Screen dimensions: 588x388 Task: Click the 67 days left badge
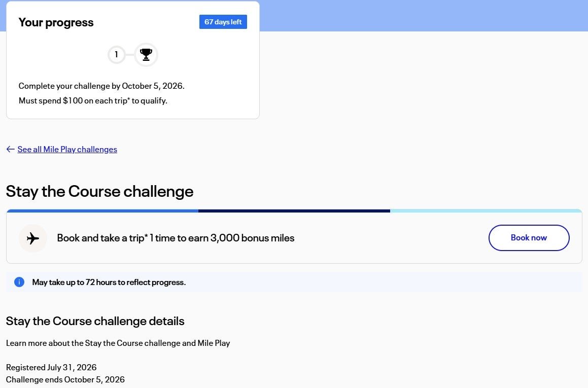(223, 22)
